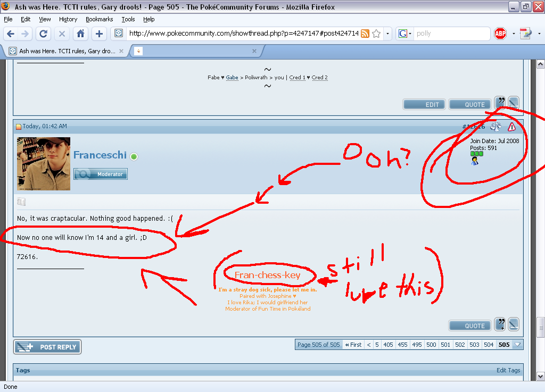The height and width of the screenshot is (392, 545).
Task: Switch to the 'Ash was Here' tab
Action: coord(67,51)
